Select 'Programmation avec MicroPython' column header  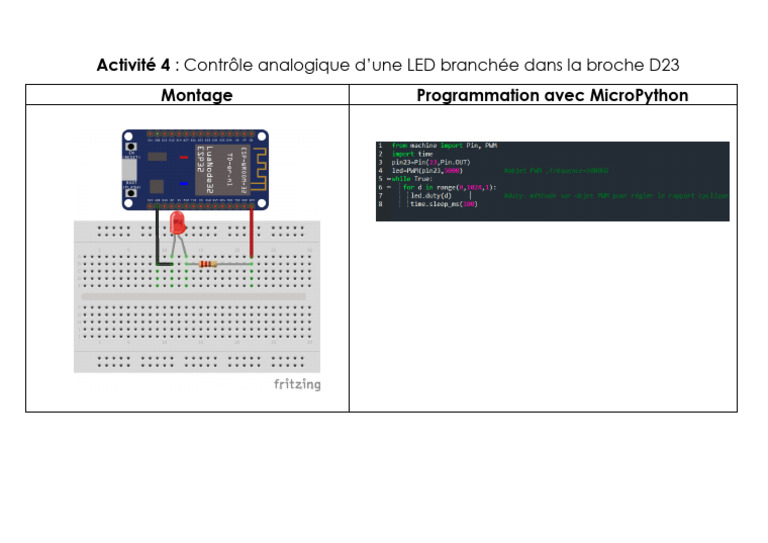click(x=552, y=95)
